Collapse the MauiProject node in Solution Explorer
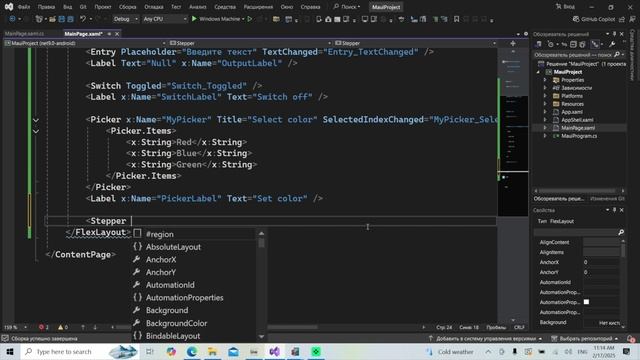 pos(538,72)
